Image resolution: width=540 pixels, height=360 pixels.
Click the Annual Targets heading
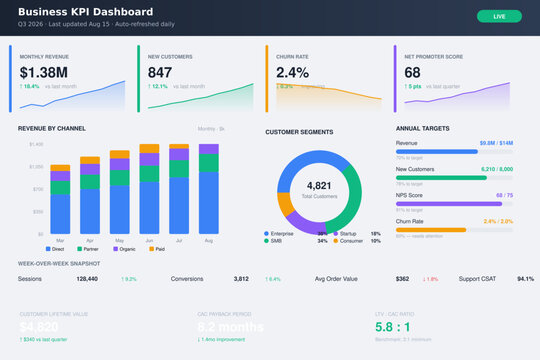[423, 128]
